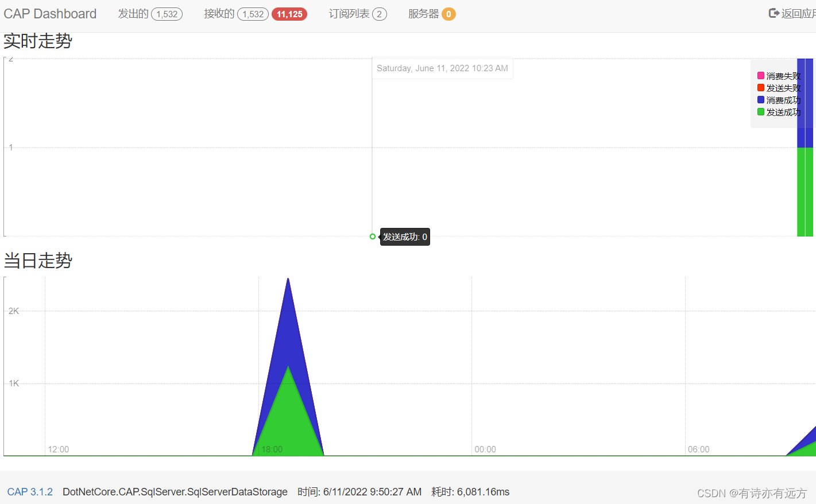Click the 1,532 badge next to 发出的

167,14
